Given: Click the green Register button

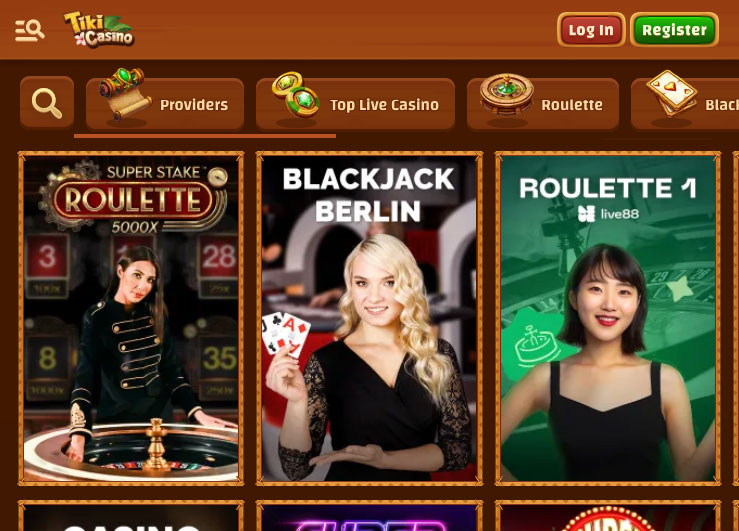Looking at the screenshot, I should click(674, 30).
